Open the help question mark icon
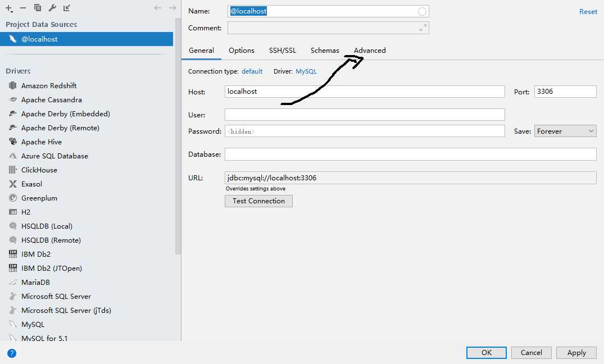Viewport: 604px width, 364px height. pyautogui.click(x=12, y=353)
